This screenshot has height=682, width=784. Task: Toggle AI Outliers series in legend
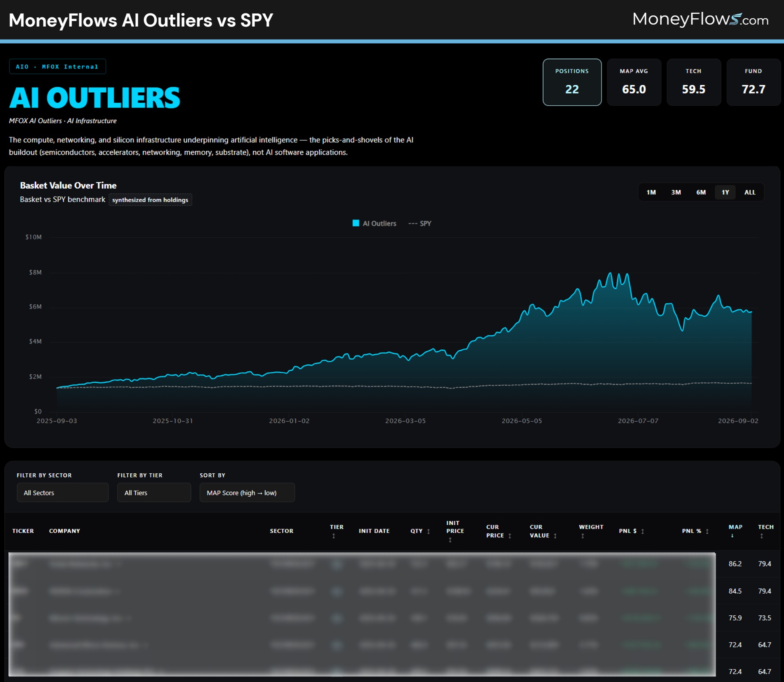374,223
